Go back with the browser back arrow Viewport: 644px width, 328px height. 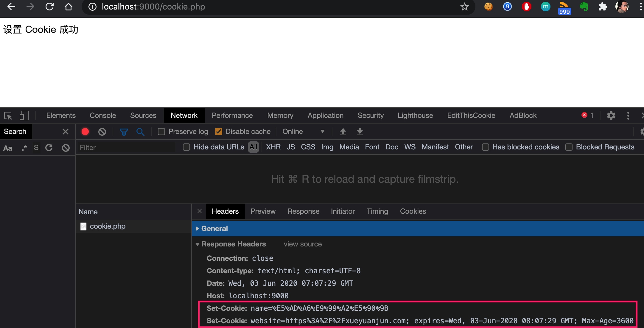tap(11, 7)
